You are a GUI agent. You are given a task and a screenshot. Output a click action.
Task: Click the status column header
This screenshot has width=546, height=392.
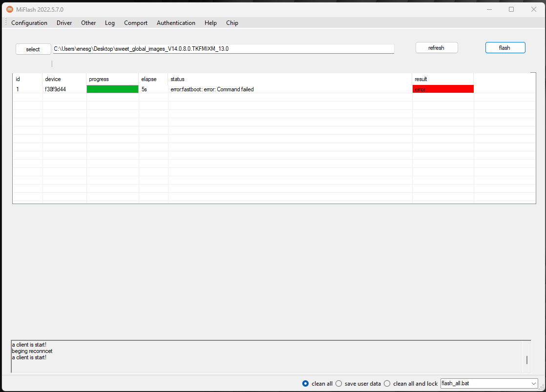(290, 80)
